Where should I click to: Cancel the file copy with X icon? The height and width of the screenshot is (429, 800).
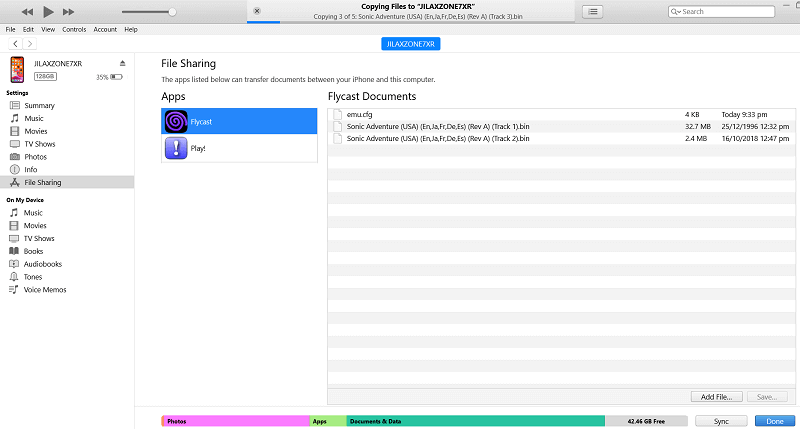coord(257,11)
